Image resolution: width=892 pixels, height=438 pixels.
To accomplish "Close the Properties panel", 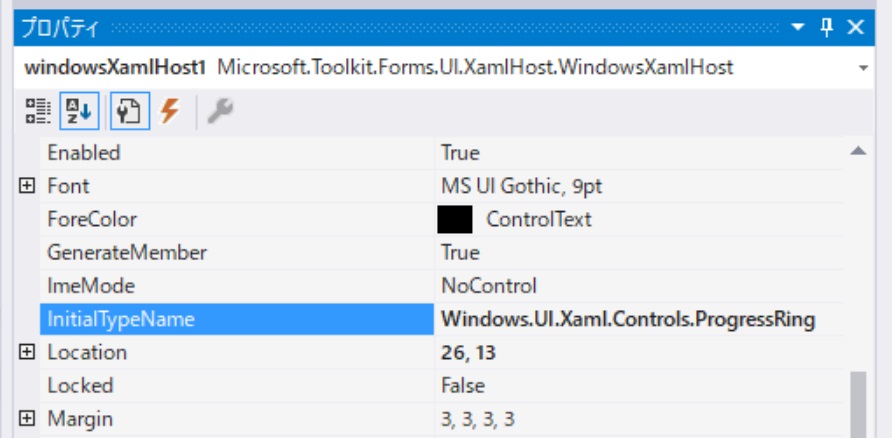I will tap(856, 28).
